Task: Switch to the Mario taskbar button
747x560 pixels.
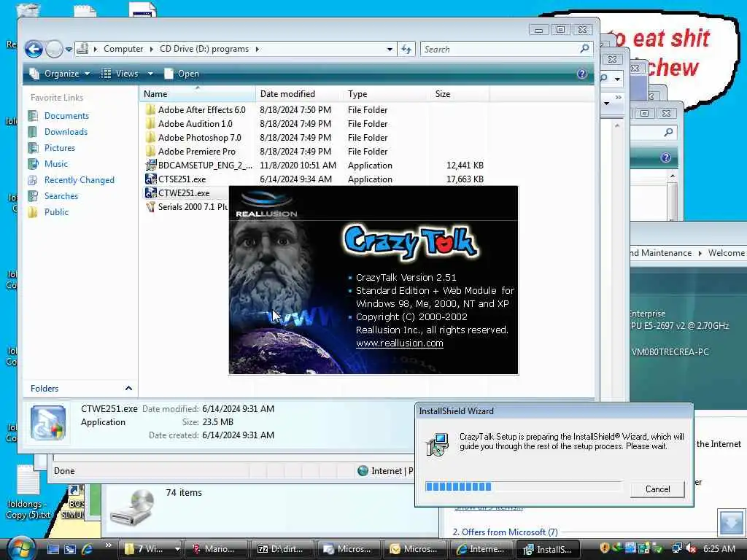Action: tap(216, 549)
